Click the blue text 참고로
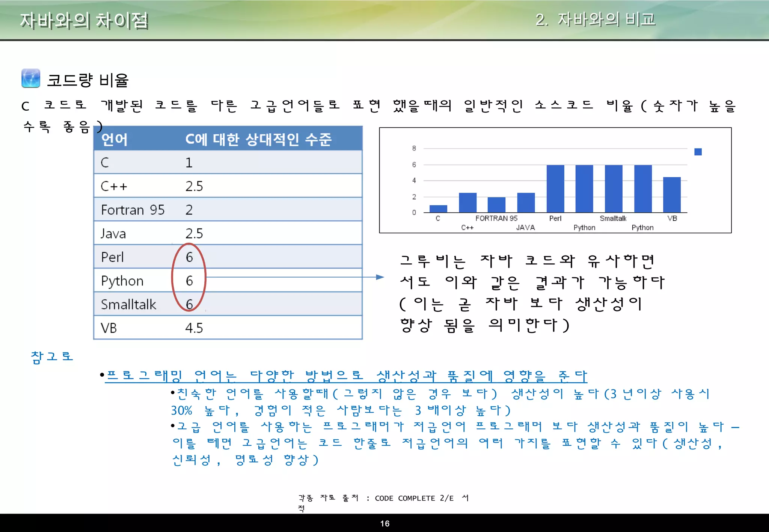This screenshot has height=532, width=769. (52, 357)
